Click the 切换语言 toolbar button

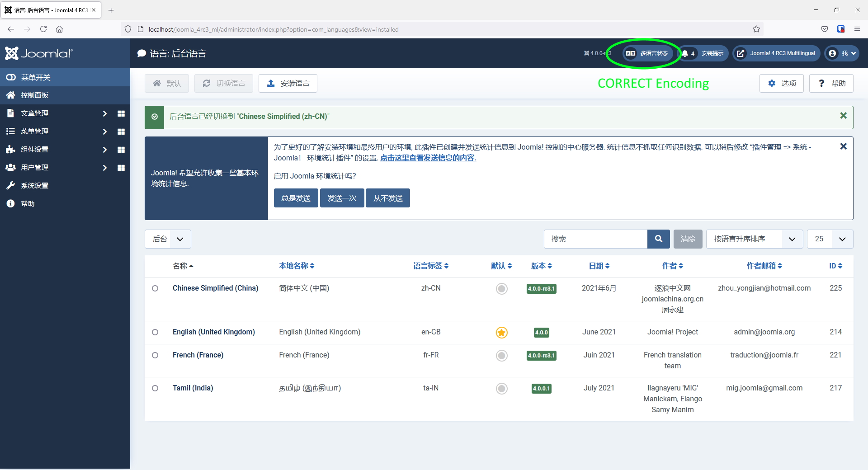pyautogui.click(x=224, y=84)
